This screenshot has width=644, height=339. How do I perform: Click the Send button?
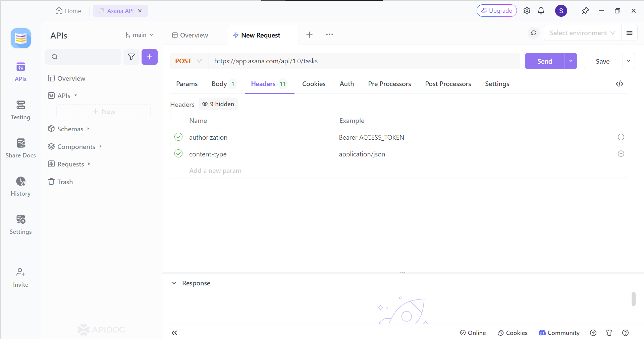544,61
